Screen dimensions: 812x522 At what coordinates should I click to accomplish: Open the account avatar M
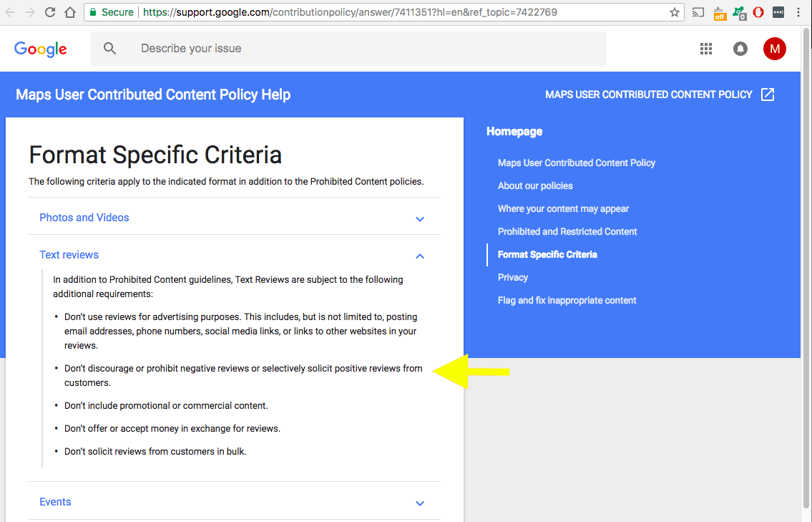(774, 49)
